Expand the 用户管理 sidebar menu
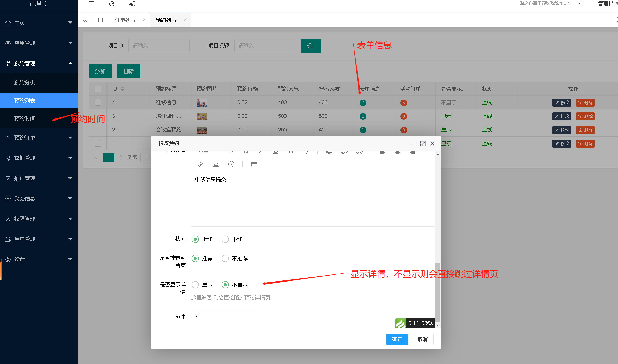 [x=39, y=239]
